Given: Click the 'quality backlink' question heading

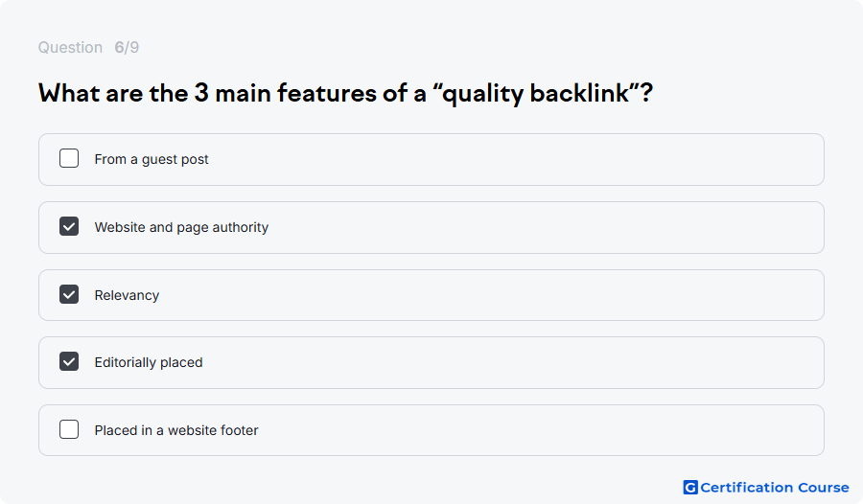Looking at the screenshot, I should [345, 93].
